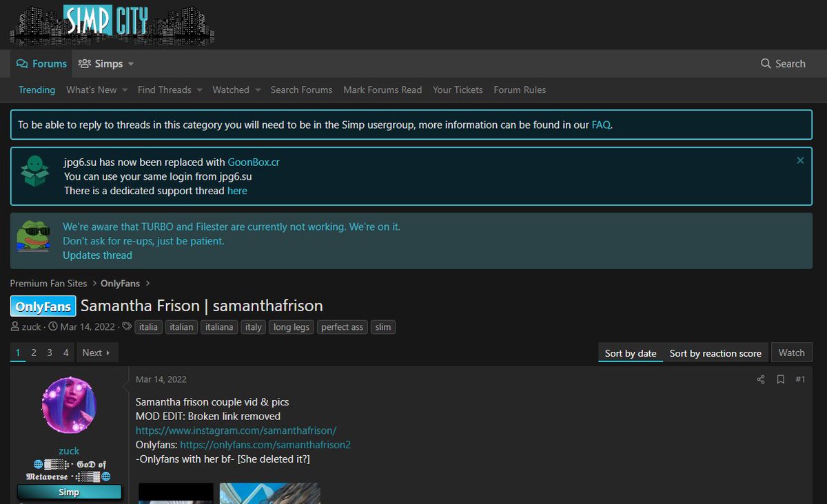Click the search magnifier icon
This screenshot has width=827, height=504.
tap(766, 63)
